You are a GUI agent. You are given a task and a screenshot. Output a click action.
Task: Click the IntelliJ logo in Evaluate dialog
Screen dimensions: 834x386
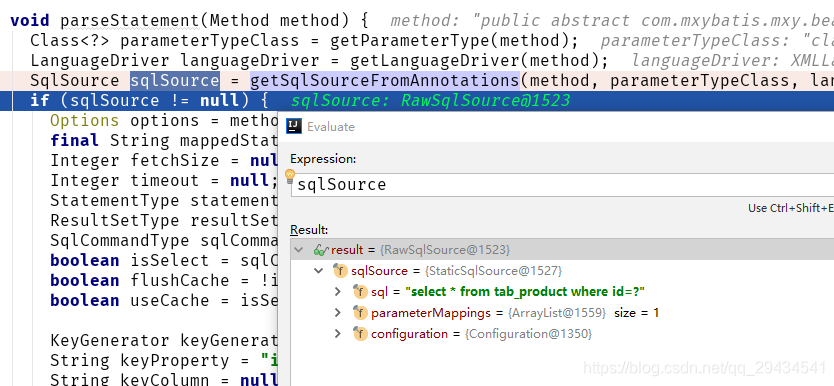(294, 126)
